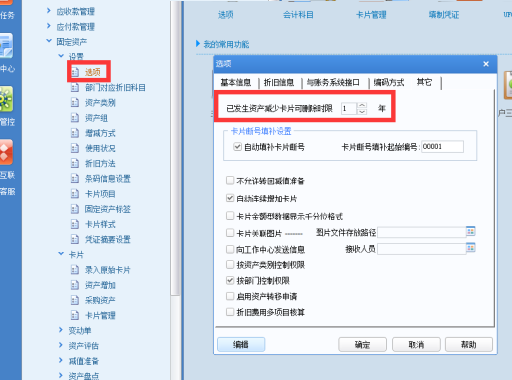
Task: Browse for 图片文件存储路径 using picker icon
Action: click(x=470, y=232)
